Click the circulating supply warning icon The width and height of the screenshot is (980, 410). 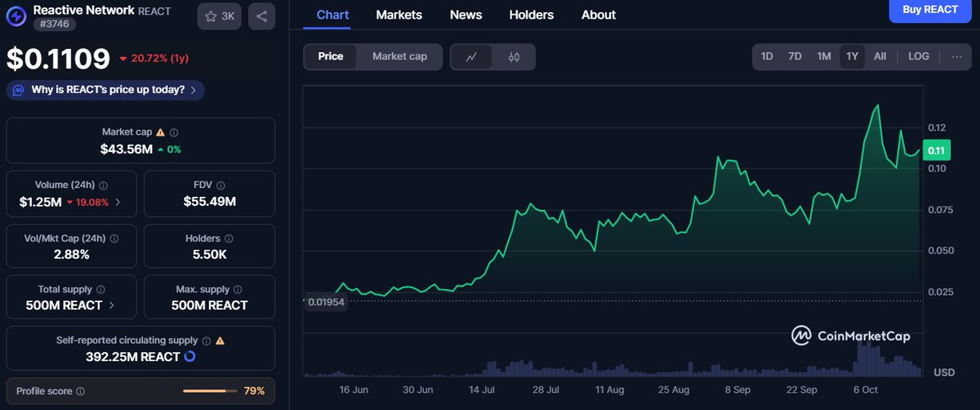220,341
